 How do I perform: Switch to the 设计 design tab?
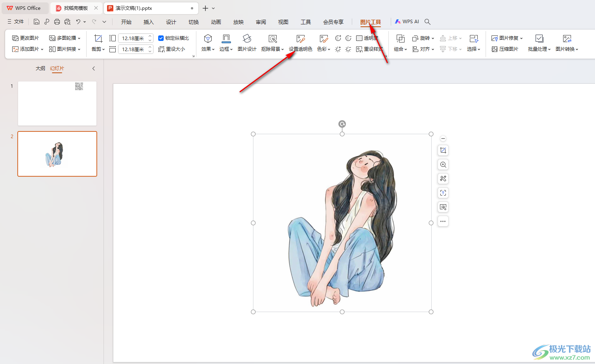(171, 22)
